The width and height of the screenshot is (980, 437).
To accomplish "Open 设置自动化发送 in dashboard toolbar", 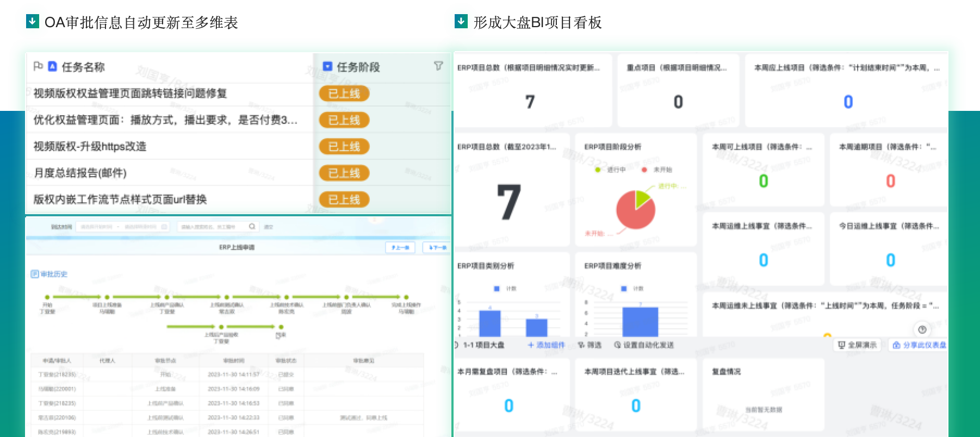I will pyautogui.click(x=644, y=345).
